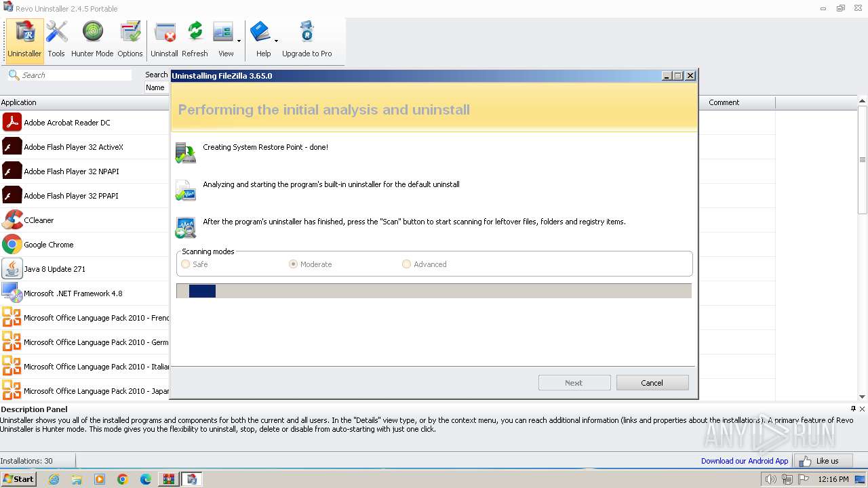Open the Help toolbar icon
The image size is (868, 488).
(262, 40)
